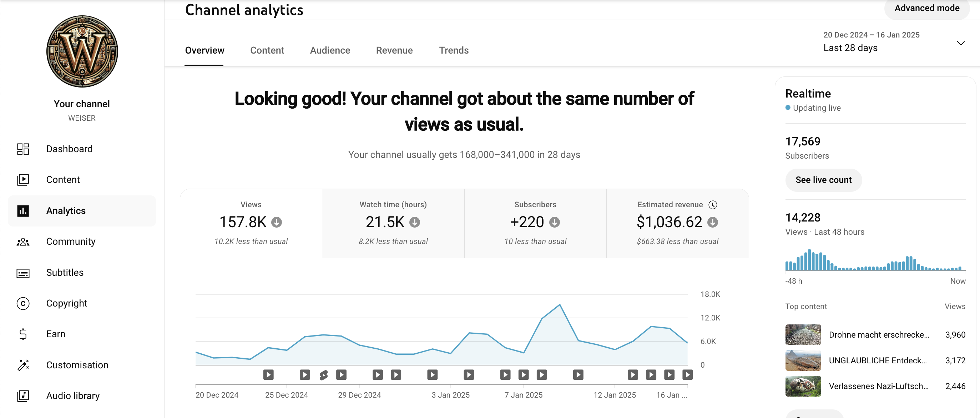Open the Verlassenes Nazi-Luftsch... video thumbnail

coord(803,386)
